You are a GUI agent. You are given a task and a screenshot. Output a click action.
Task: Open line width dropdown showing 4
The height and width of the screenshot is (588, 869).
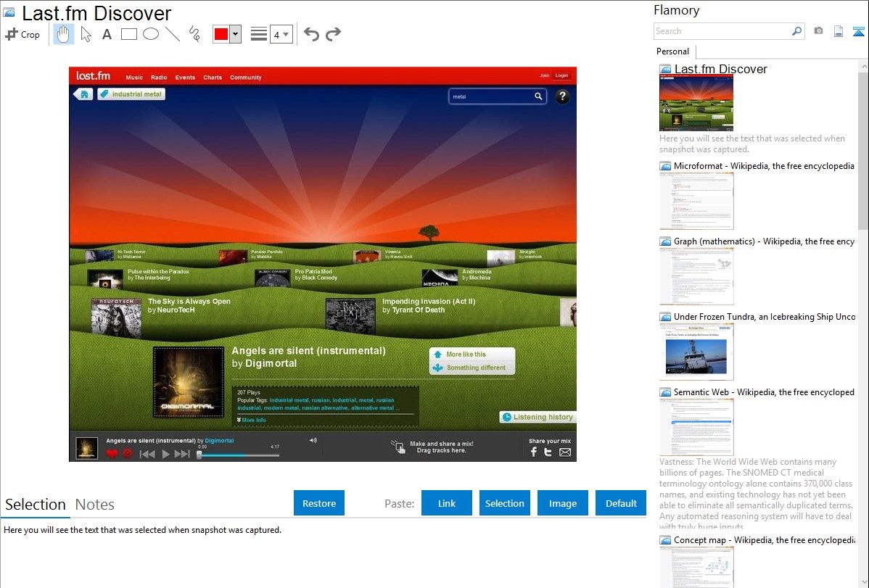coord(281,35)
